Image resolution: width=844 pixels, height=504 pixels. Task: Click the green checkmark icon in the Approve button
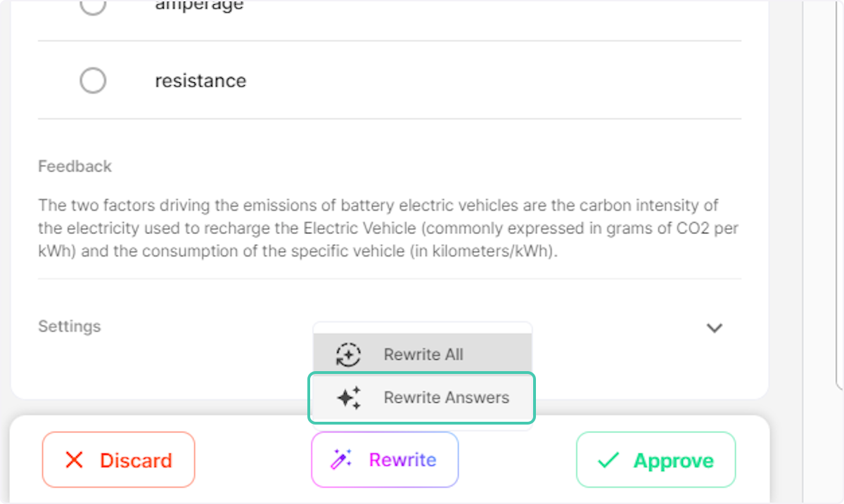(x=606, y=460)
